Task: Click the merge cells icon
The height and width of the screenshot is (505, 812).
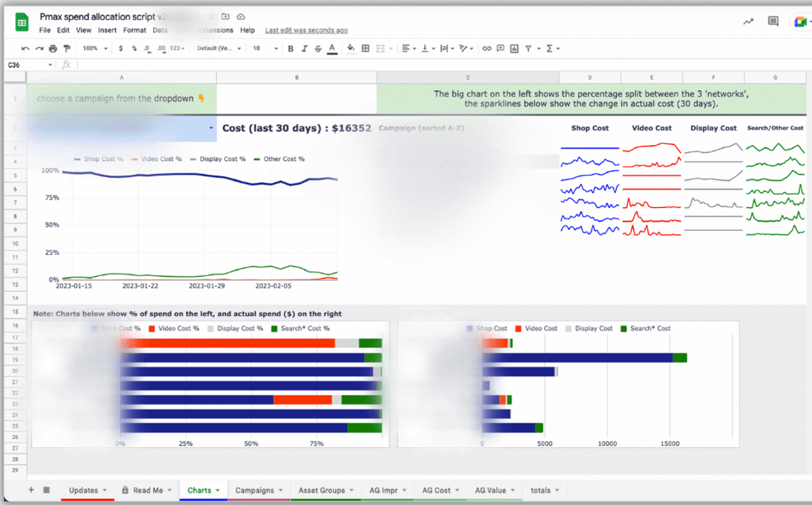Action: pos(380,48)
